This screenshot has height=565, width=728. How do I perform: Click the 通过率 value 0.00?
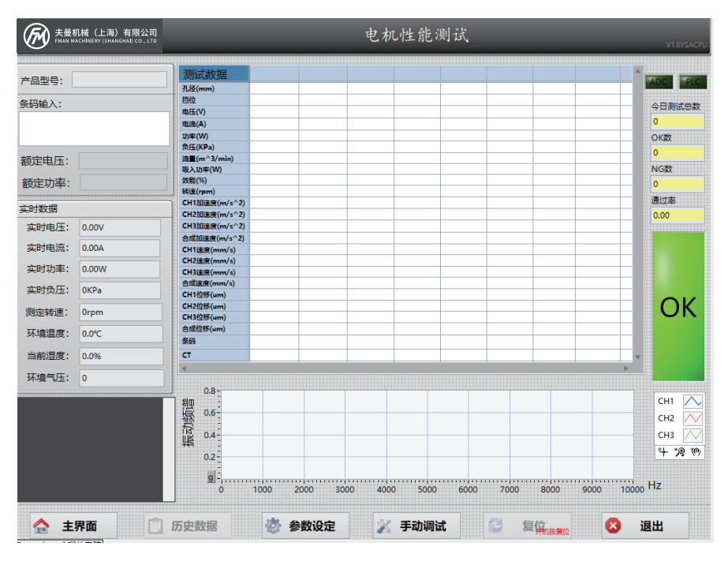(x=678, y=215)
